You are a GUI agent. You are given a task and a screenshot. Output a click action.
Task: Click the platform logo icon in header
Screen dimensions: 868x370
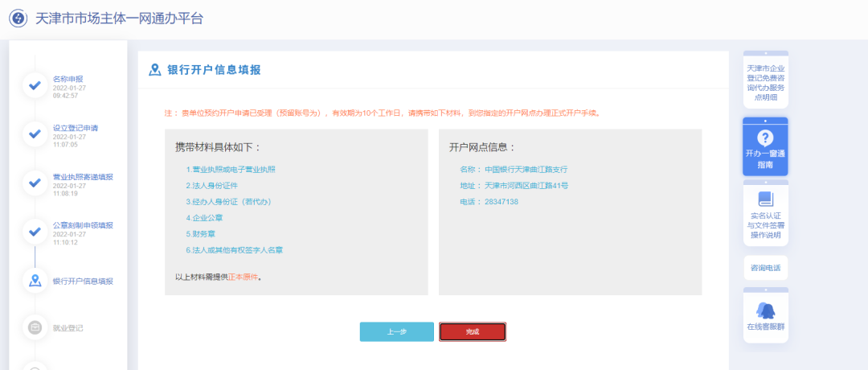pyautogui.click(x=18, y=18)
